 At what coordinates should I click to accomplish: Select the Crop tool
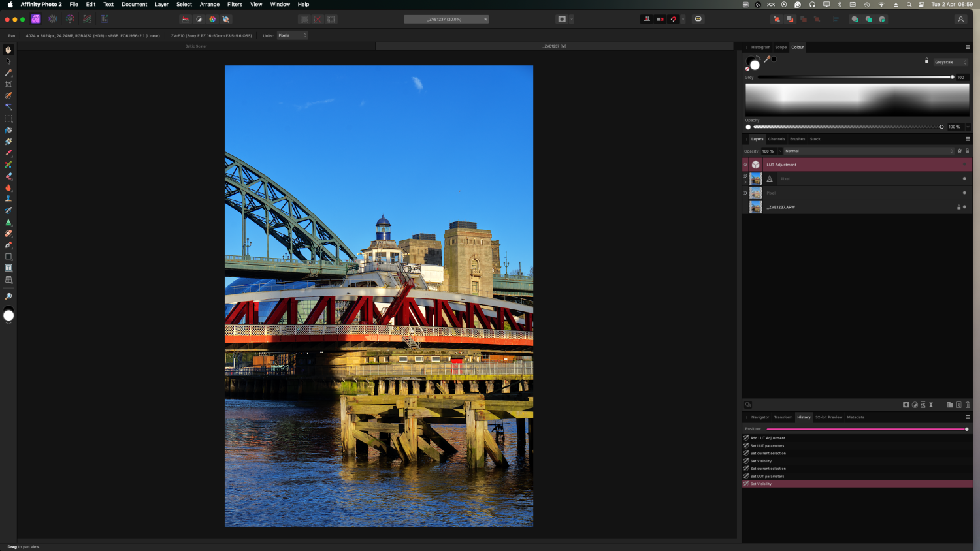coord(8,84)
